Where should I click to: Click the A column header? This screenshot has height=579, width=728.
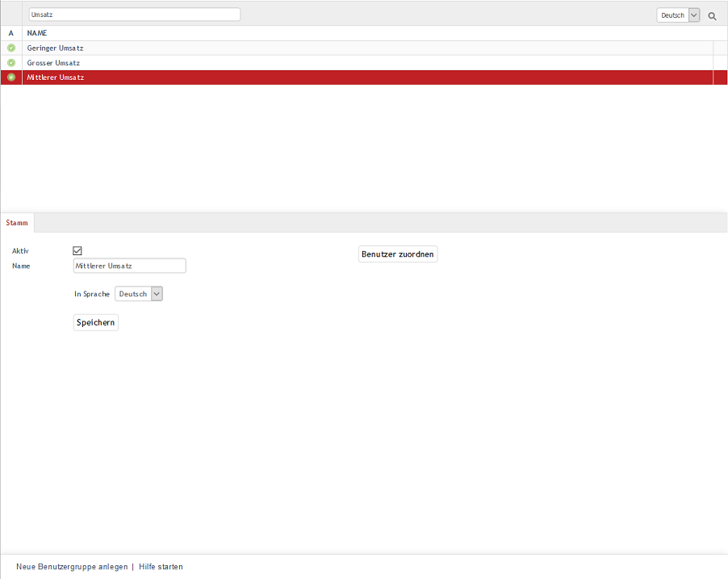tap(11, 33)
